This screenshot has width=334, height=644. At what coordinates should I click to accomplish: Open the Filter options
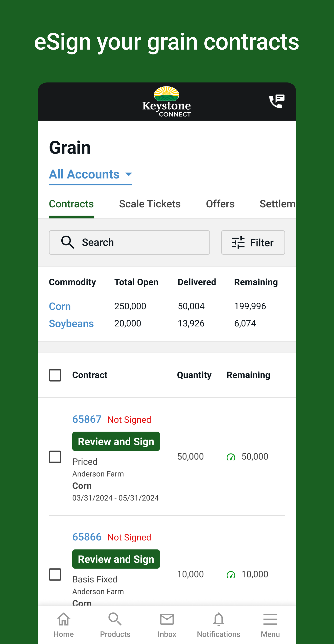point(253,243)
